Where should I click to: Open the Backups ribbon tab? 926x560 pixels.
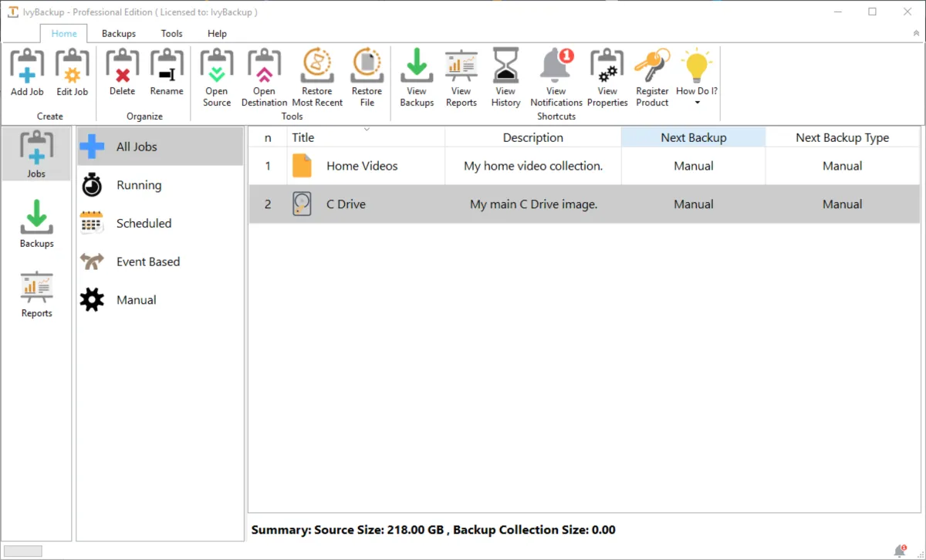click(x=119, y=33)
